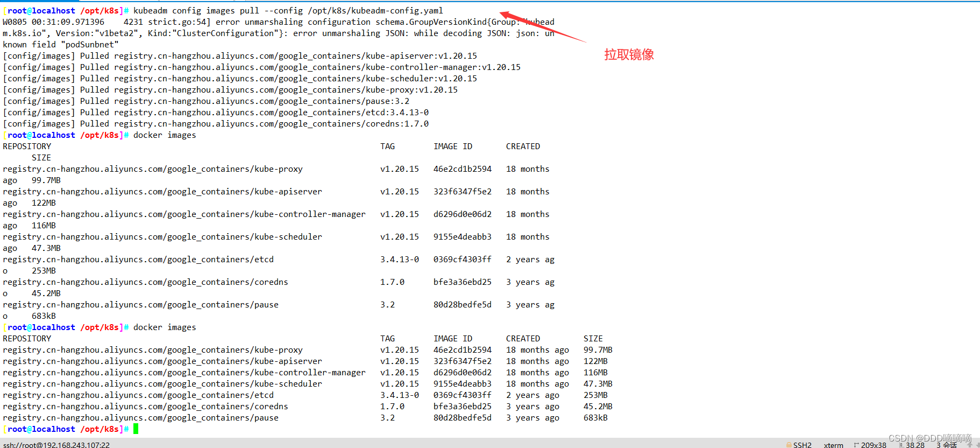Viewport: 980px width, 448px height.
Task: Click tag 3.2 in second table
Action: point(387,417)
